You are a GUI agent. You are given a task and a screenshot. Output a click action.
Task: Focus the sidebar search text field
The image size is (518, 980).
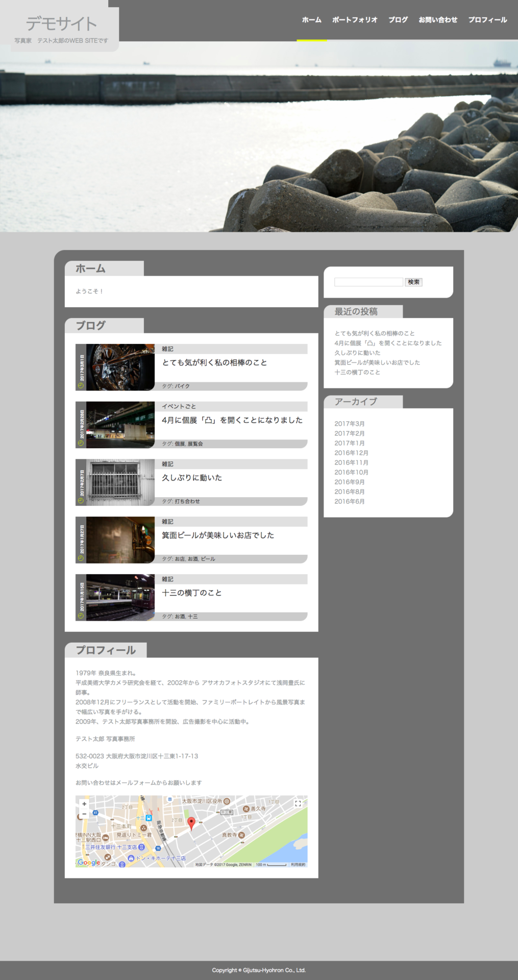click(368, 282)
